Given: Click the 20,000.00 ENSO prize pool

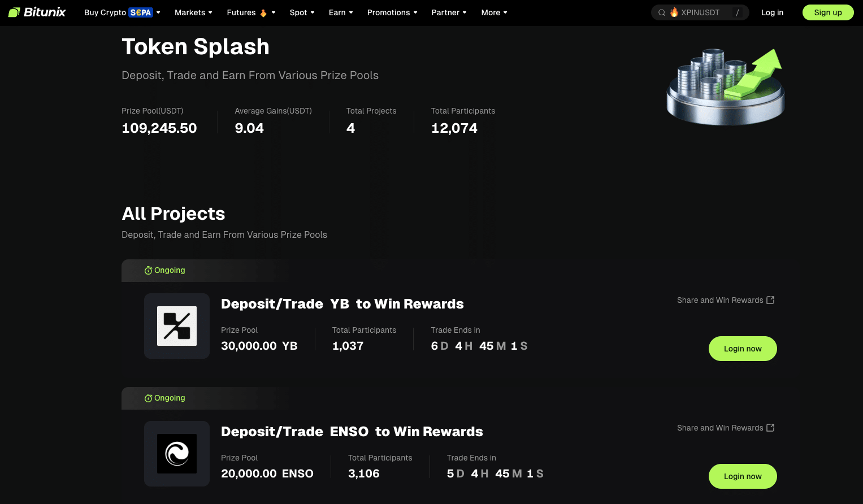Looking at the screenshot, I should (267, 473).
